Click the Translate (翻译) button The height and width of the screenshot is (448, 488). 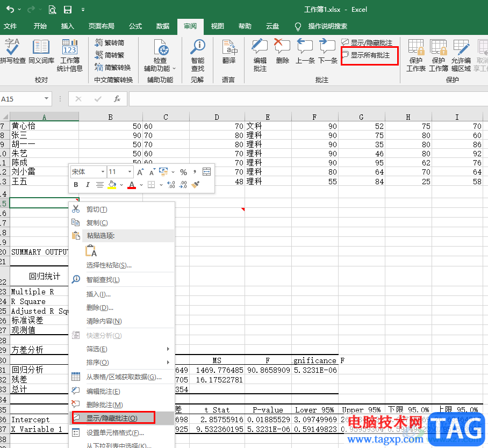coord(229,52)
